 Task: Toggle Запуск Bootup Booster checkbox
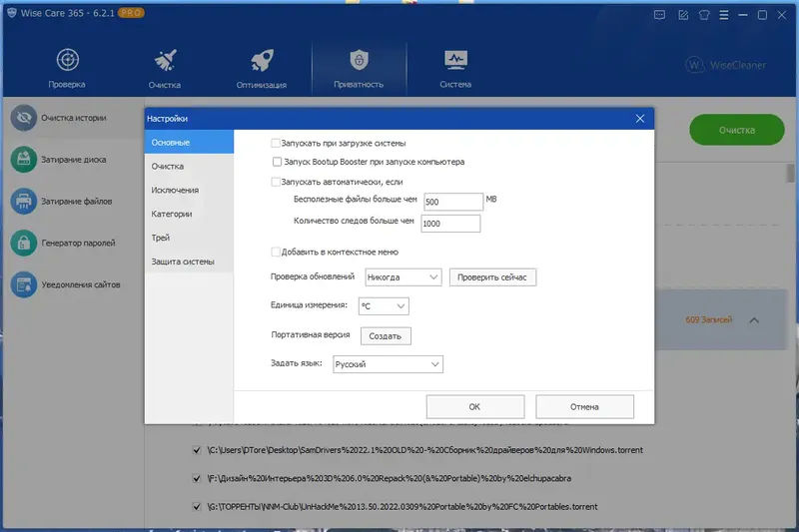pos(277,162)
